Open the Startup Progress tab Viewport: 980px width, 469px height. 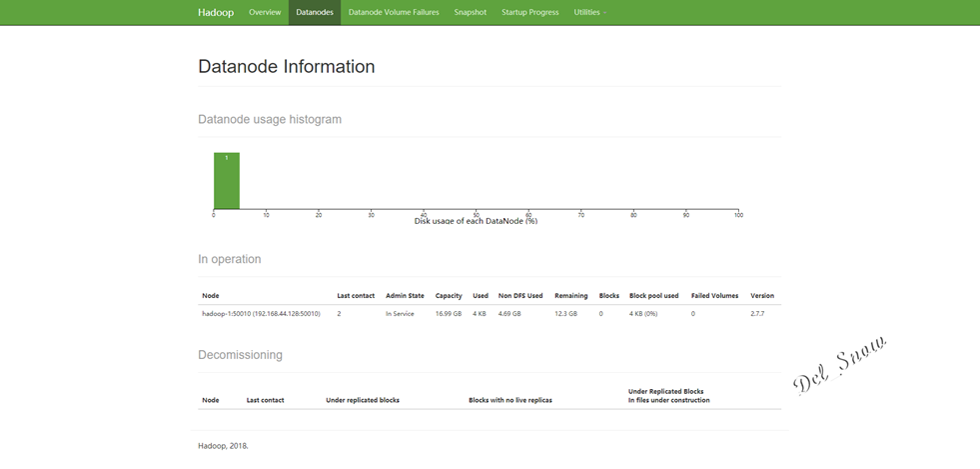(530, 13)
